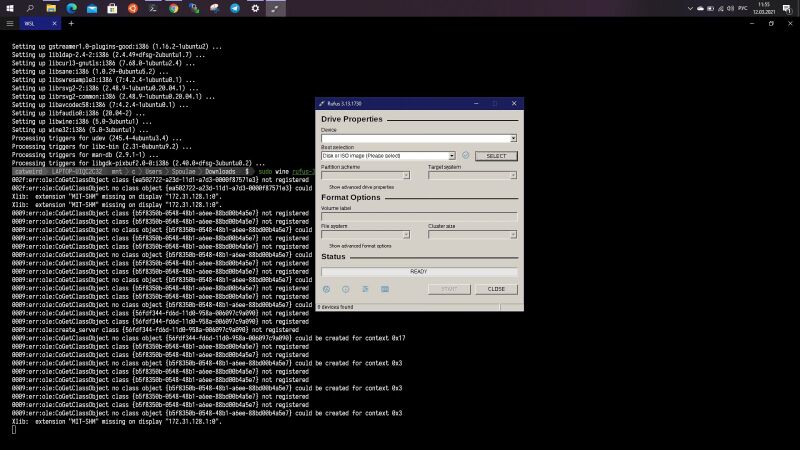
Task: Open Telegram from the taskbar
Action: tap(235, 8)
